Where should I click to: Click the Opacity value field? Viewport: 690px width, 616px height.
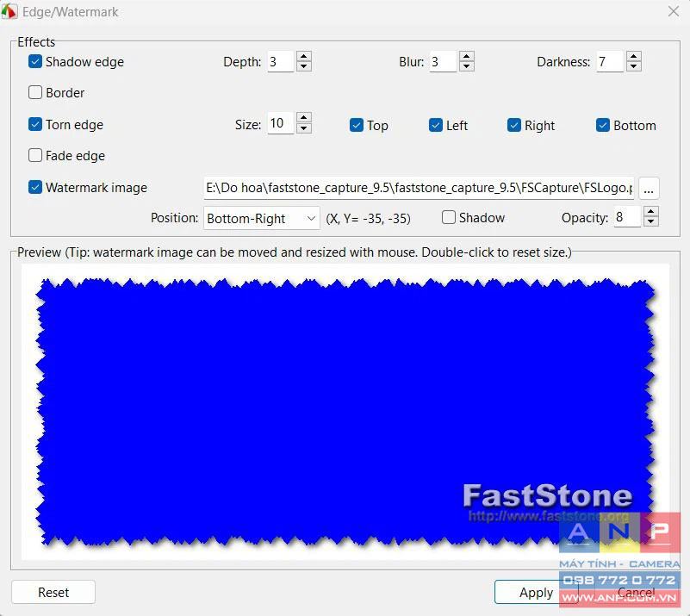[x=627, y=216]
